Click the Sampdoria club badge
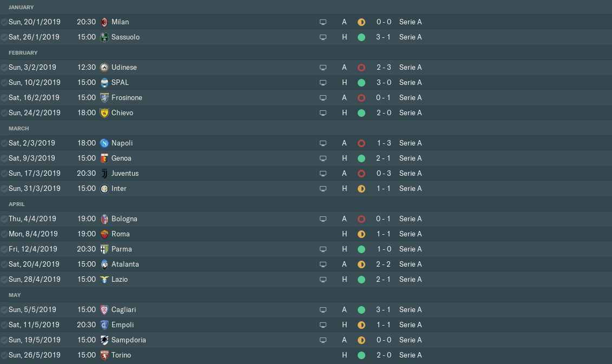612x364 pixels. click(x=104, y=340)
